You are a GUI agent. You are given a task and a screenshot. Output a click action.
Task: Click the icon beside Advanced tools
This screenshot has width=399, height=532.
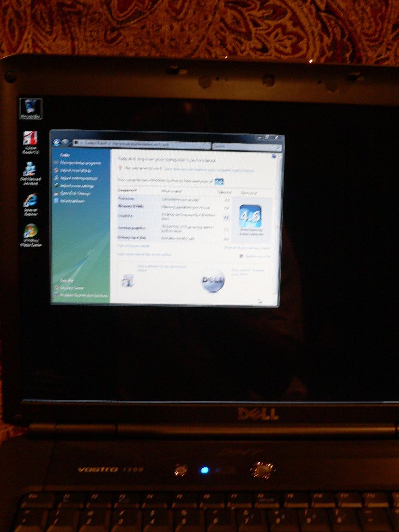pyautogui.click(x=56, y=201)
